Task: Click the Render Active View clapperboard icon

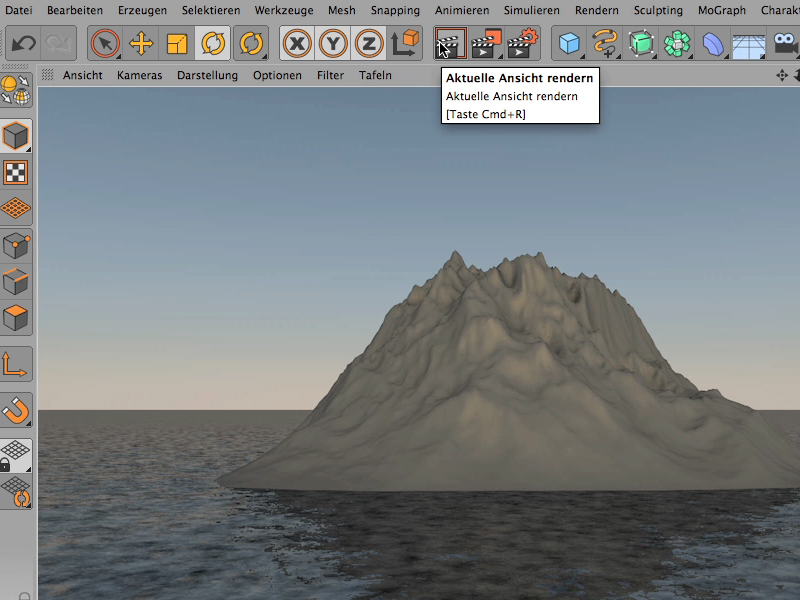Action: click(451, 43)
